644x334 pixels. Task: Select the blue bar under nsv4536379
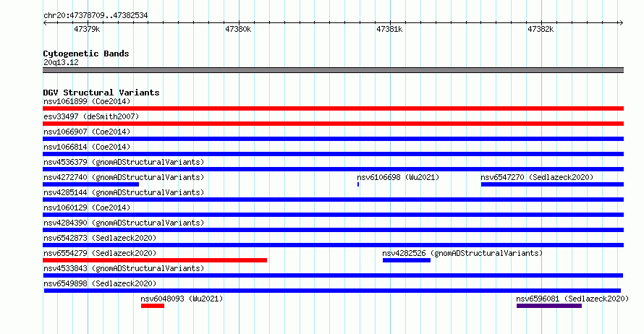[x=333, y=169]
